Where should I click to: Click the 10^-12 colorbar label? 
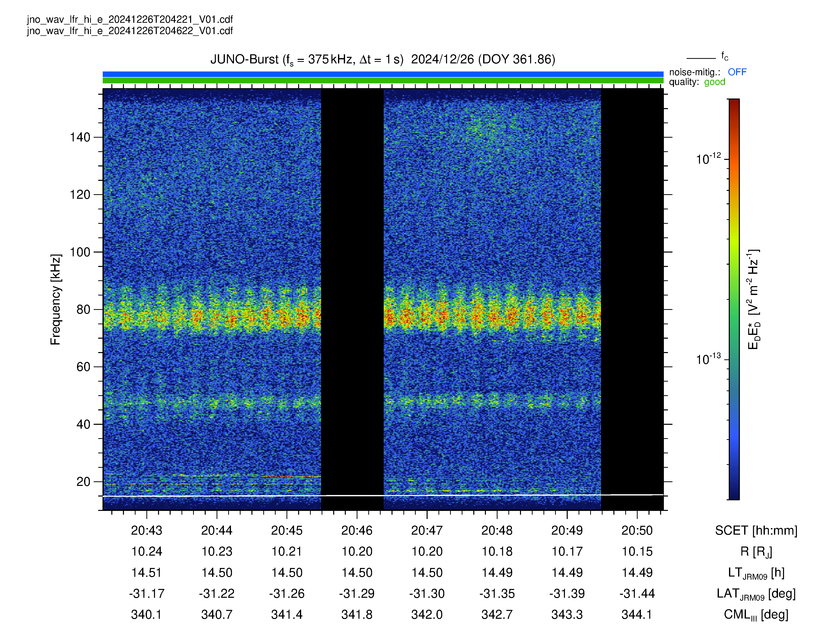(x=708, y=158)
